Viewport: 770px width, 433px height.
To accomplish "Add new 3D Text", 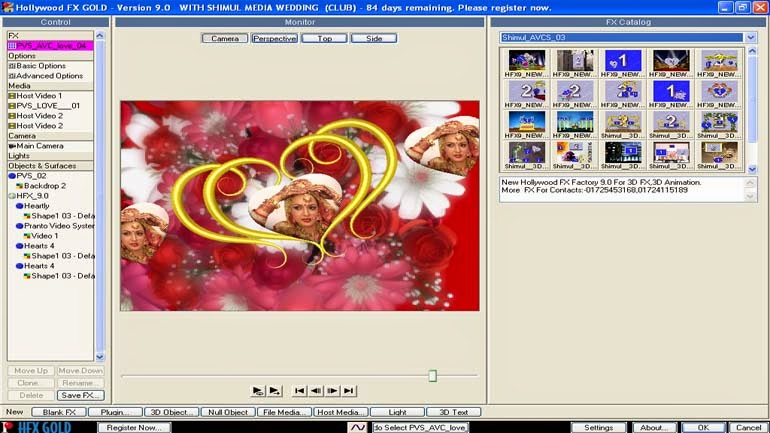I will (x=454, y=412).
